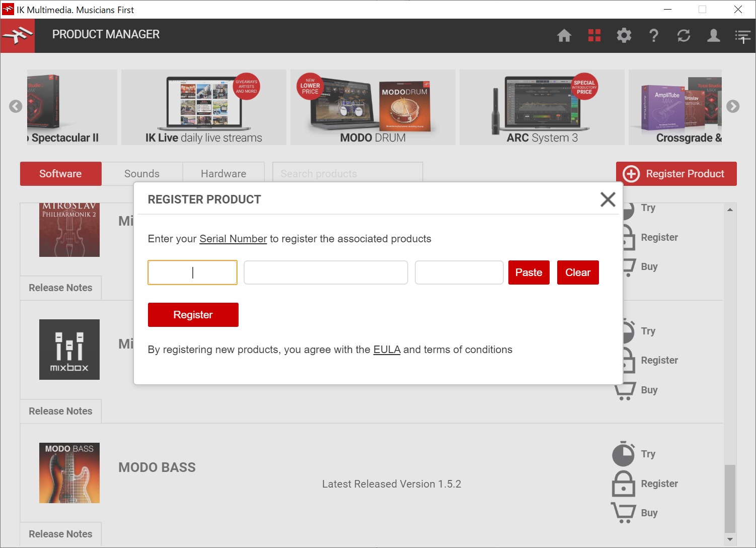The width and height of the screenshot is (756, 548).
Task: Click Register text for Miroslav Philharmonik row
Action: point(659,237)
